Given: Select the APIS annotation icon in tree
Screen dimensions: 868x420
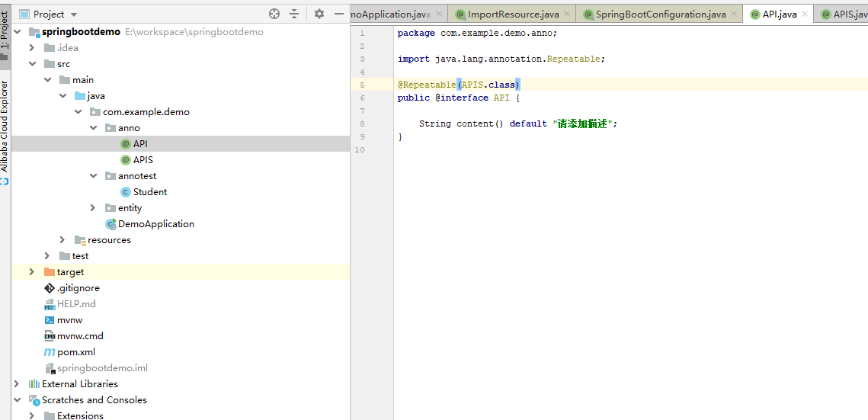Looking at the screenshot, I should 126,160.
